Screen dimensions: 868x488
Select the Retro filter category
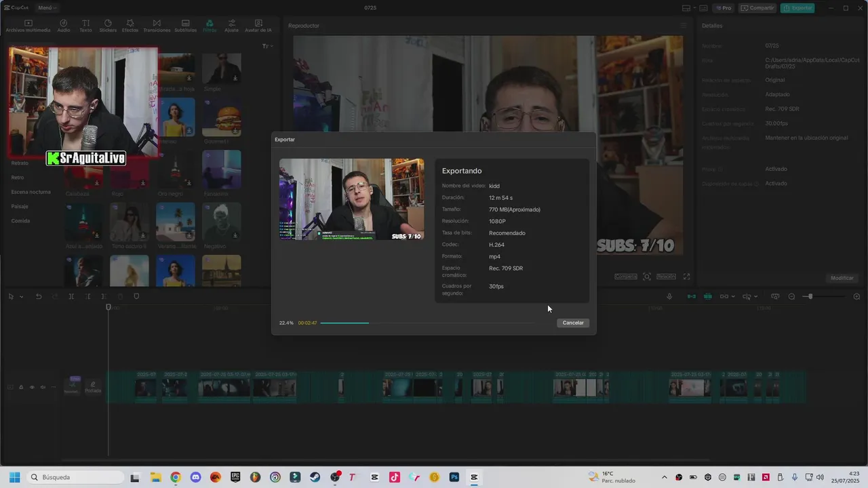coord(18,178)
